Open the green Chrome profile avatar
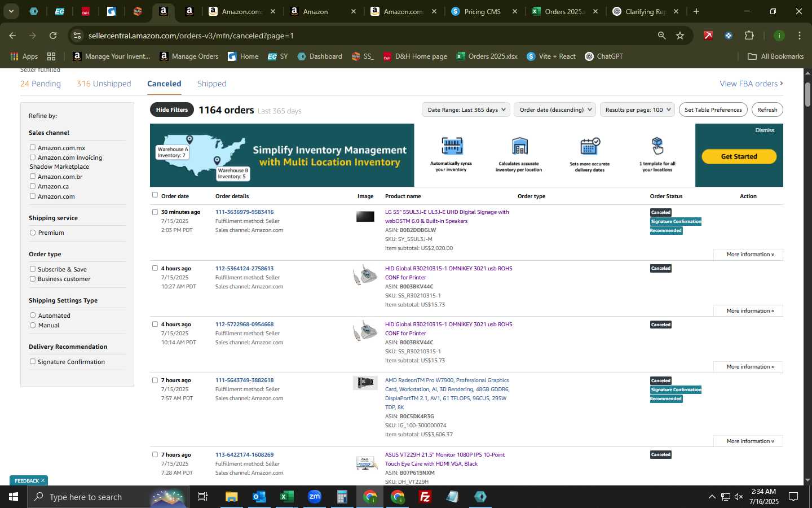Screen dimensions: 812x508 click(779, 36)
